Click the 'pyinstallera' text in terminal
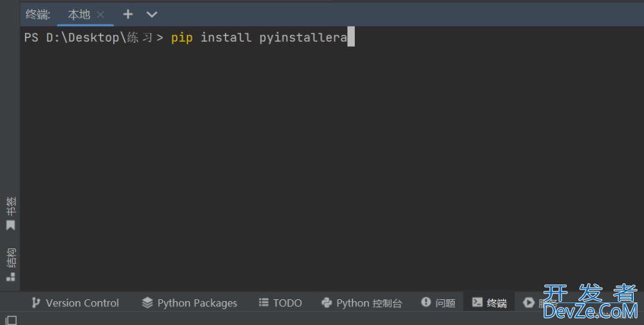Screen dimensions: 644x325 click(303, 37)
